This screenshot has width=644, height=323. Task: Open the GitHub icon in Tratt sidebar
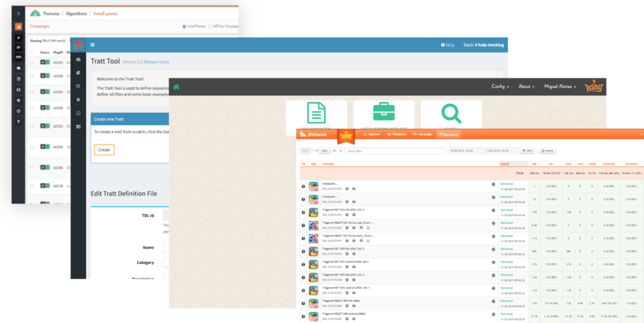click(79, 86)
